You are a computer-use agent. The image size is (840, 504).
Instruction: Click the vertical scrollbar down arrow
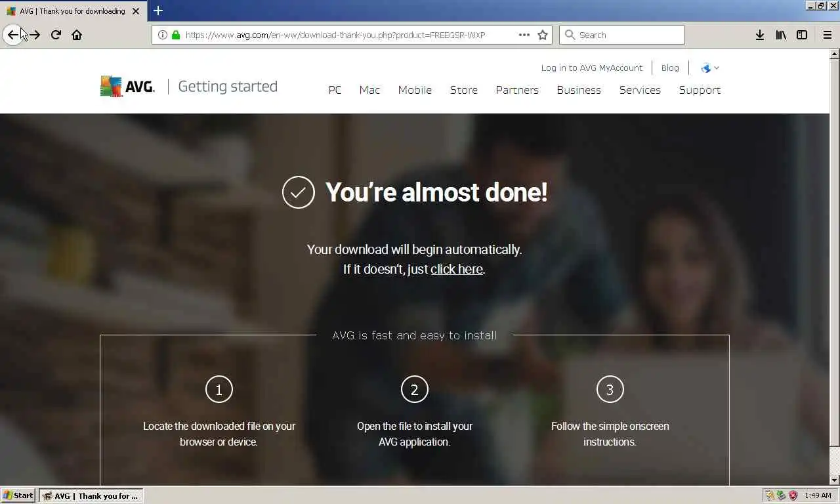[x=835, y=480]
